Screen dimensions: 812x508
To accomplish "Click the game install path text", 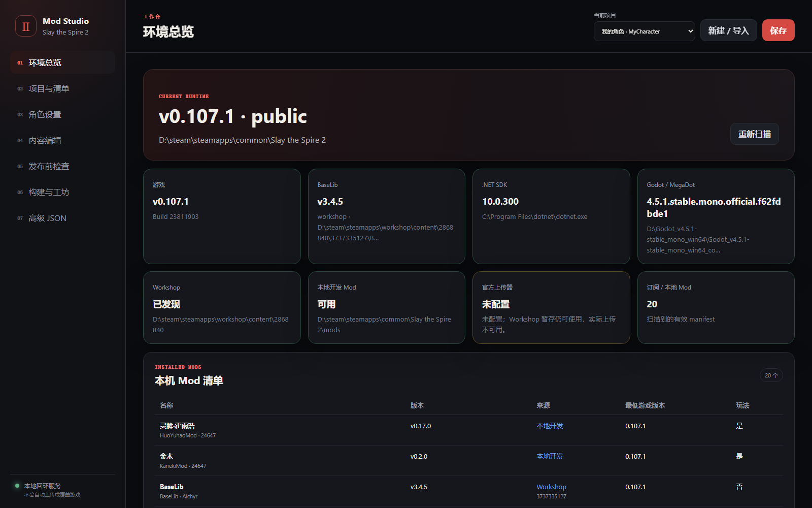I will (242, 140).
